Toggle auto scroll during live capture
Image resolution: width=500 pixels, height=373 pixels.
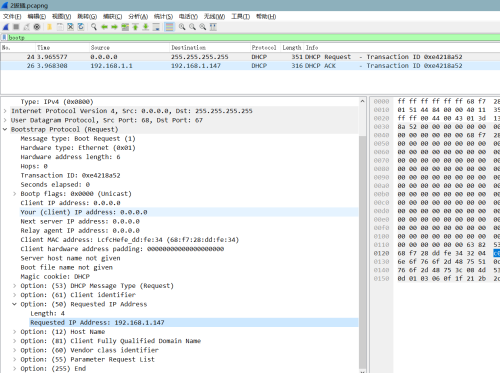156,27
